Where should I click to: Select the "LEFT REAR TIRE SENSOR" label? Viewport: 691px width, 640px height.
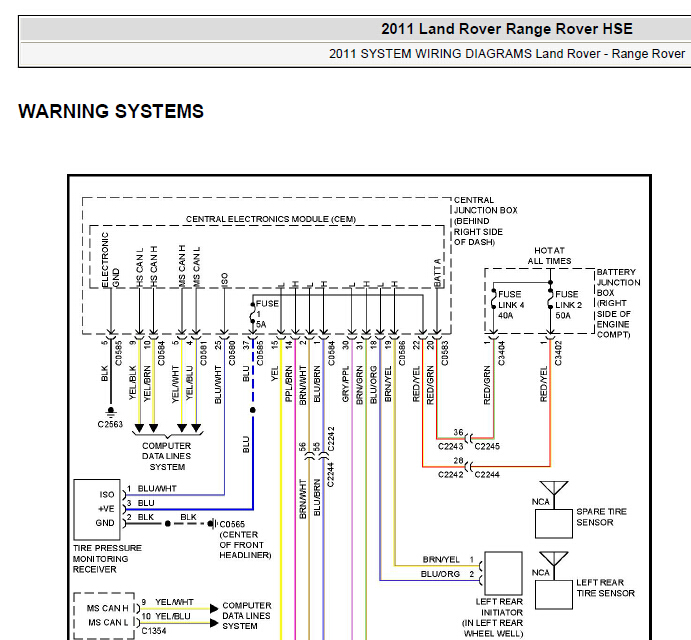(x=606, y=588)
